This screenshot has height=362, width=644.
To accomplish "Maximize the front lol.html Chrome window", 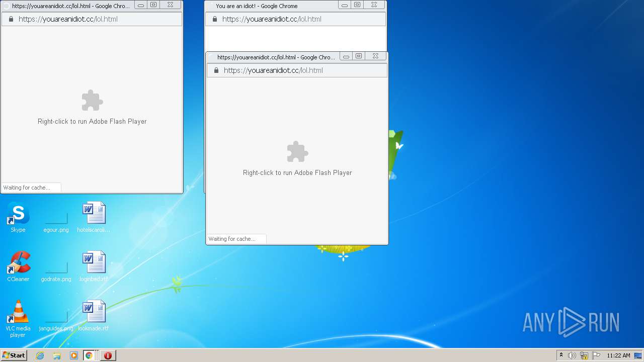I will [x=359, y=56].
